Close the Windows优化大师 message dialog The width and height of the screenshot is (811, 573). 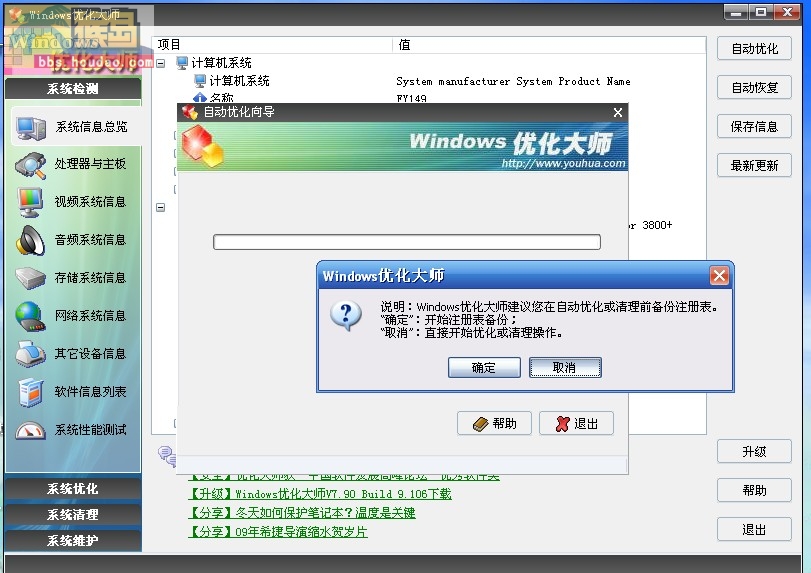(719, 276)
